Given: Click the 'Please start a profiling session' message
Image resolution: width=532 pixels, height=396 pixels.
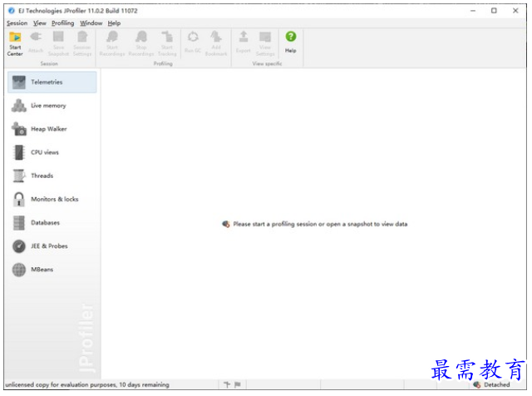Looking at the screenshot, I should click(320, 224).
